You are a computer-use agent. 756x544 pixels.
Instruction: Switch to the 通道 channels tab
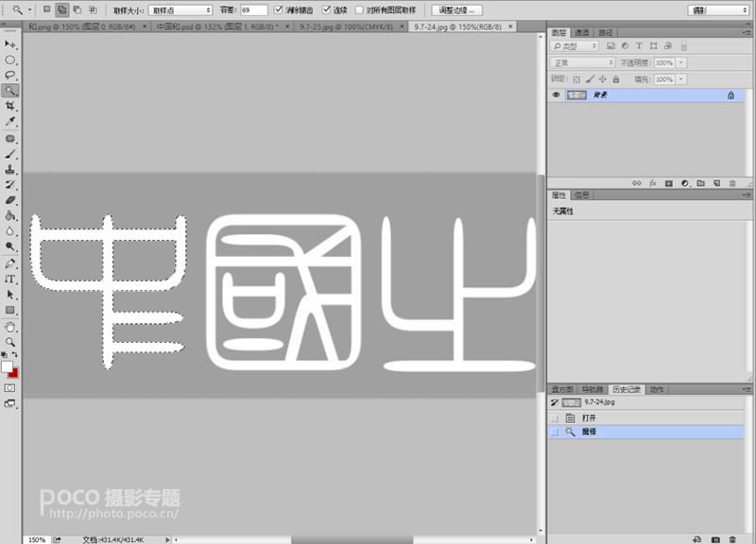click(582, 32)
